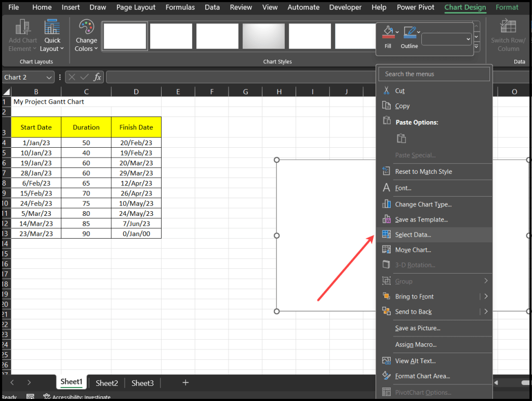Expand the Change Colors dropdown
Image resolution: width=532 pixels, height=401 pixels.
(x=96, y=48)
